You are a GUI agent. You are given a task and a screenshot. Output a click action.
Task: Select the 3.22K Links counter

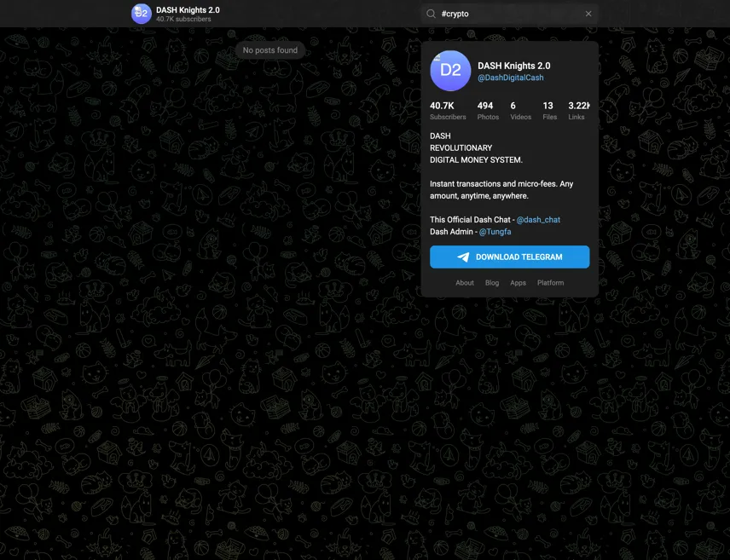[x=579, y=111]
